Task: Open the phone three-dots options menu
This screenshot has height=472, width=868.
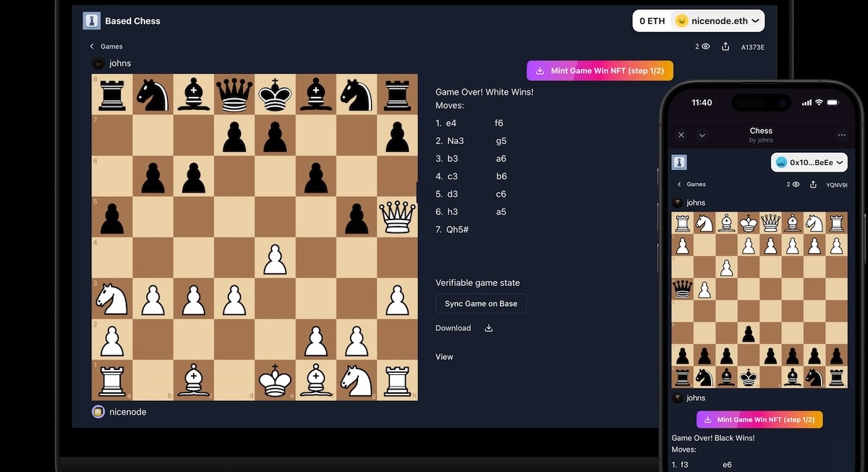Action: (841, 135)
